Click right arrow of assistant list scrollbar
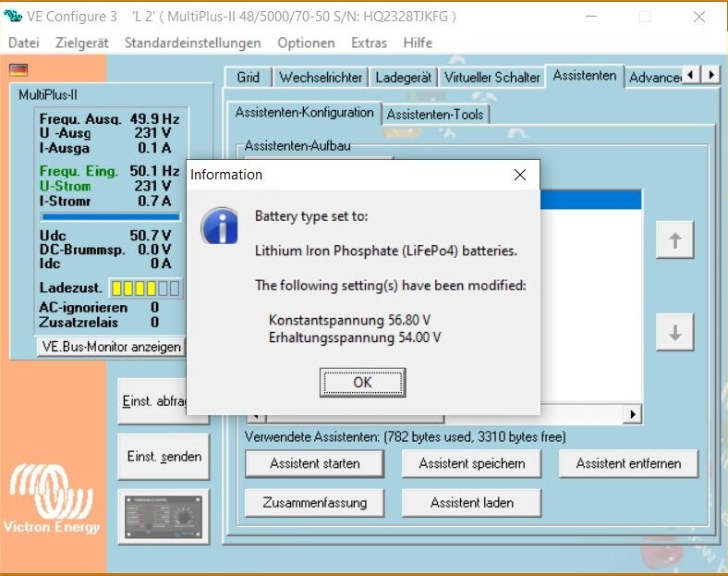Image resolution: width=728 pixels, height=576 pixels. (x=632, y=414)
